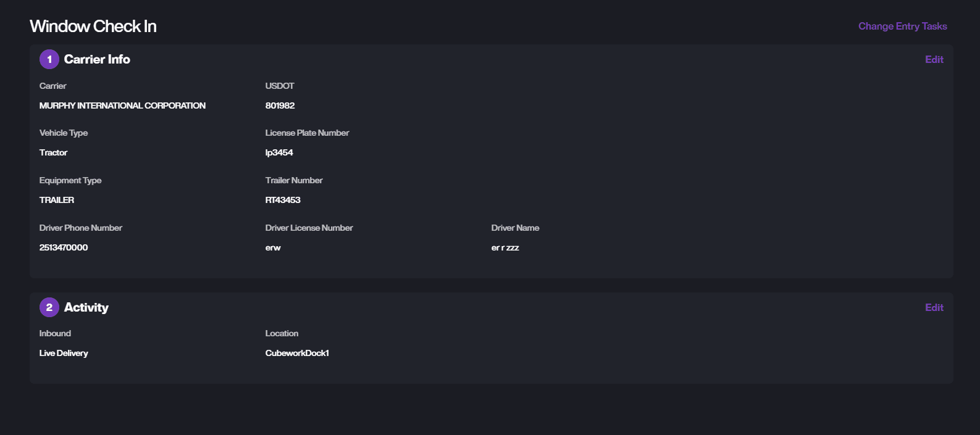Click the CubeworkDock1 location value

[297, 353]
